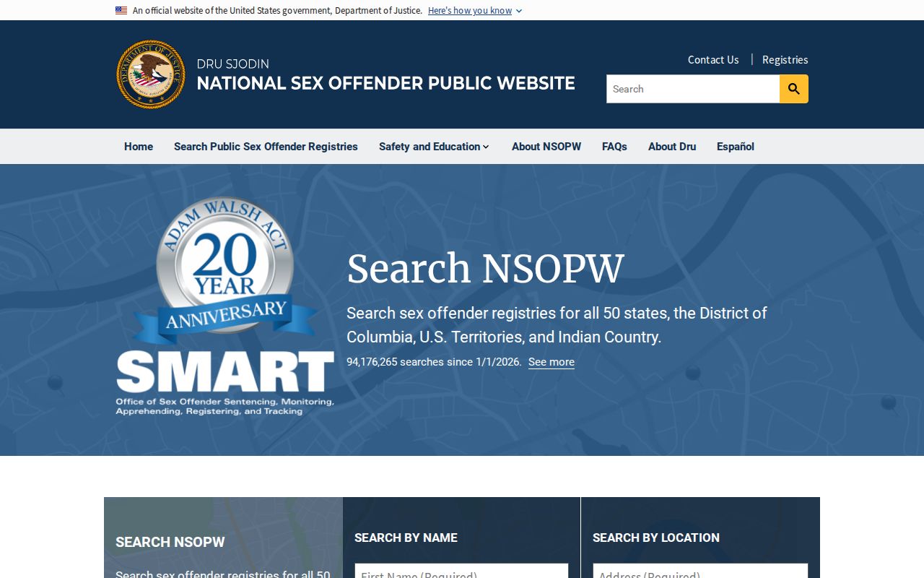Open Search Public Sex Offender Registries page
924x578 pixels.
[x=266, y=147]
